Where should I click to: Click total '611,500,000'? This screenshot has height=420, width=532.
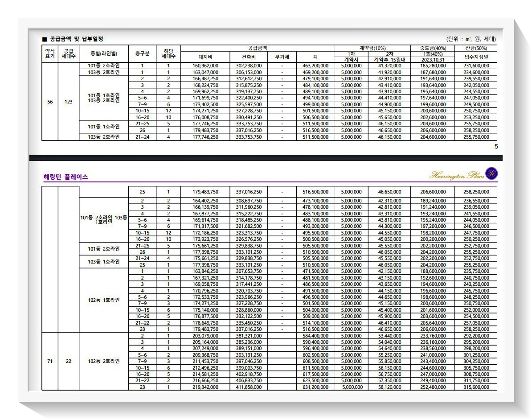[x=315, y=368]
